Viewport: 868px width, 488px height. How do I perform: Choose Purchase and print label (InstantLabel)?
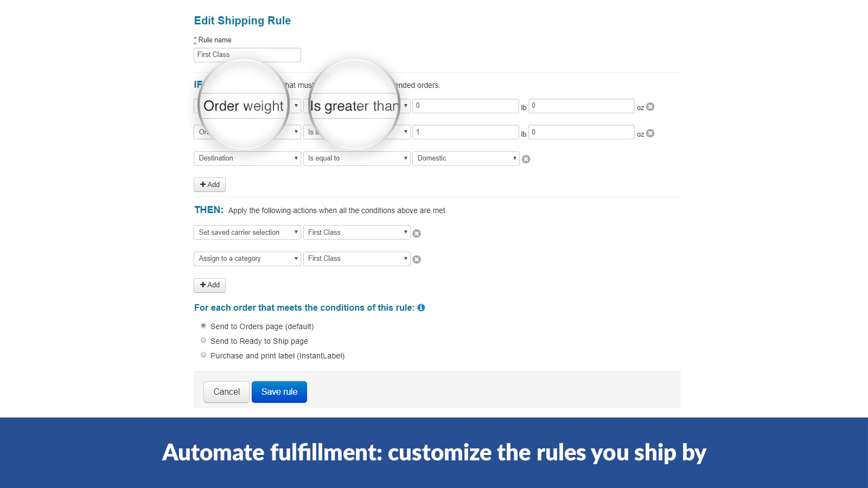click(203, 355)
